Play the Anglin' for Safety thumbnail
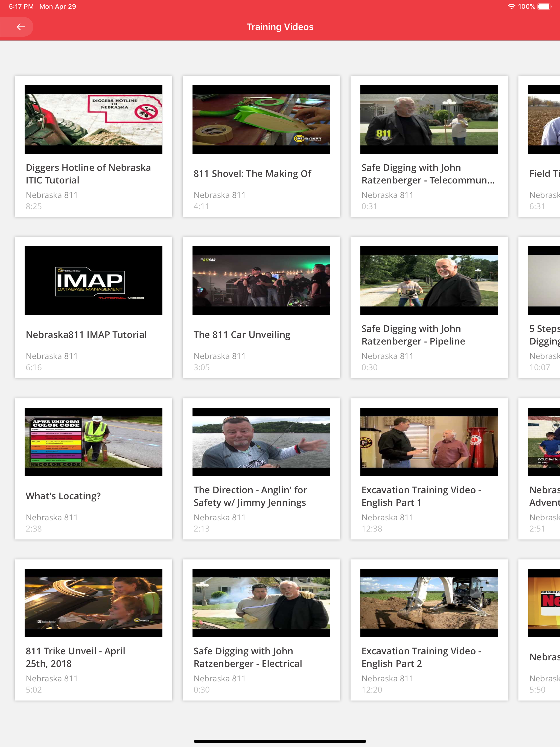Viewport: 560px width, 747px height. tap(261, 442)
